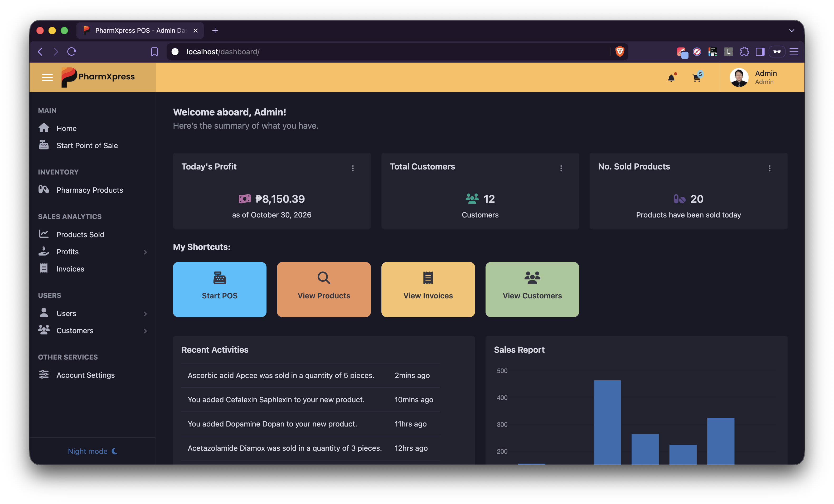Reload the page
Viewport: 834px width, 504px height.
72,51
